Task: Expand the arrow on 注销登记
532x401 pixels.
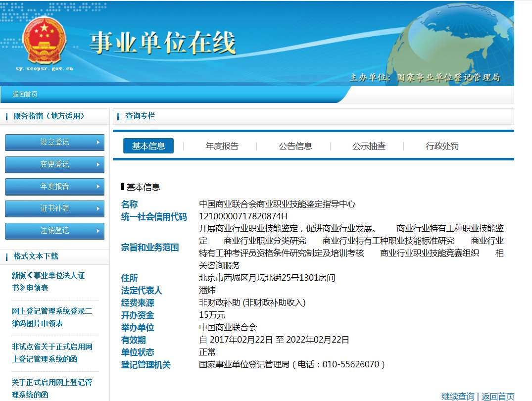Action: click(x=97, y=231)
